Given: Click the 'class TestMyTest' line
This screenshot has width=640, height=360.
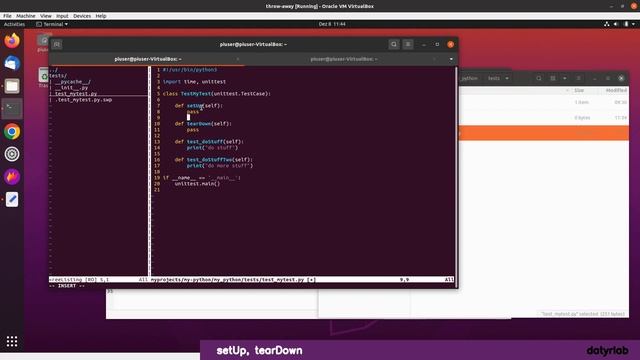Looking at the screenshot, I should click(217, 93).
